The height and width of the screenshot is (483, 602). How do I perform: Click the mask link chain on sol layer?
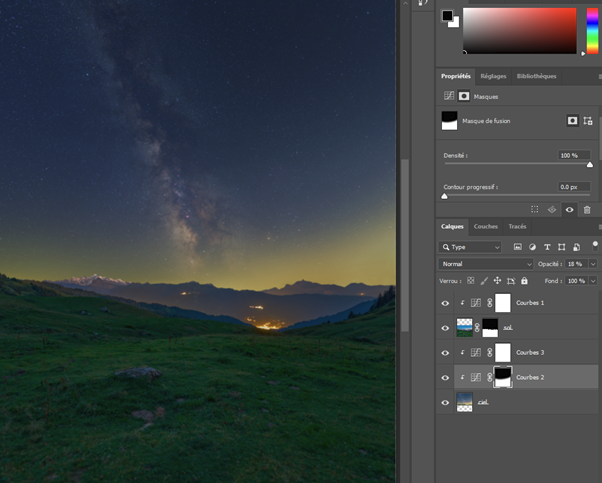[477, 328]
